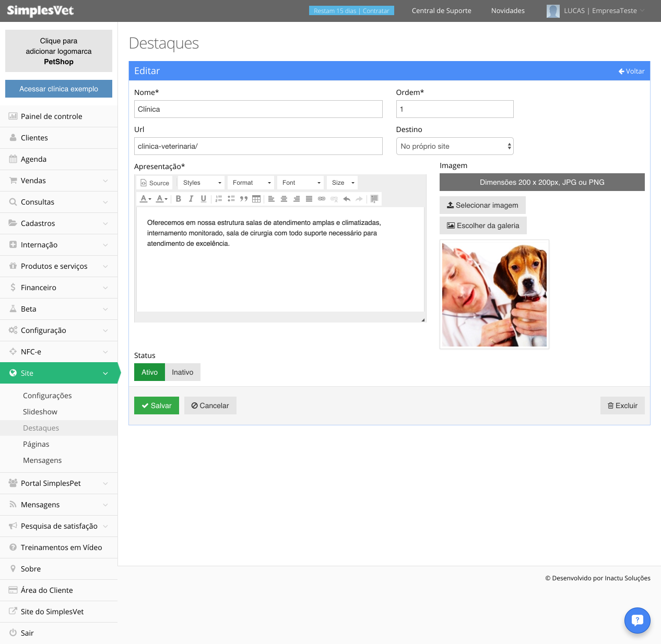Insert a numbered list
Image resolution: width=661 pixels, height=644 pixels.
coord(219,199)
